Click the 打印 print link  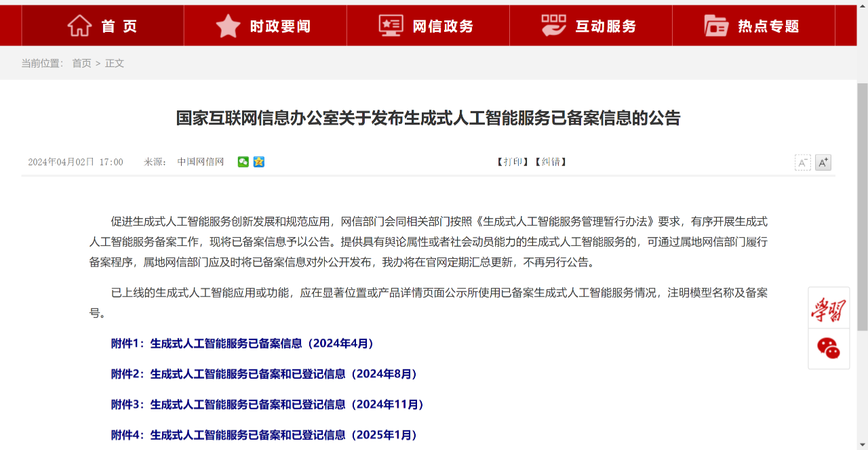(x=512, y=162)
